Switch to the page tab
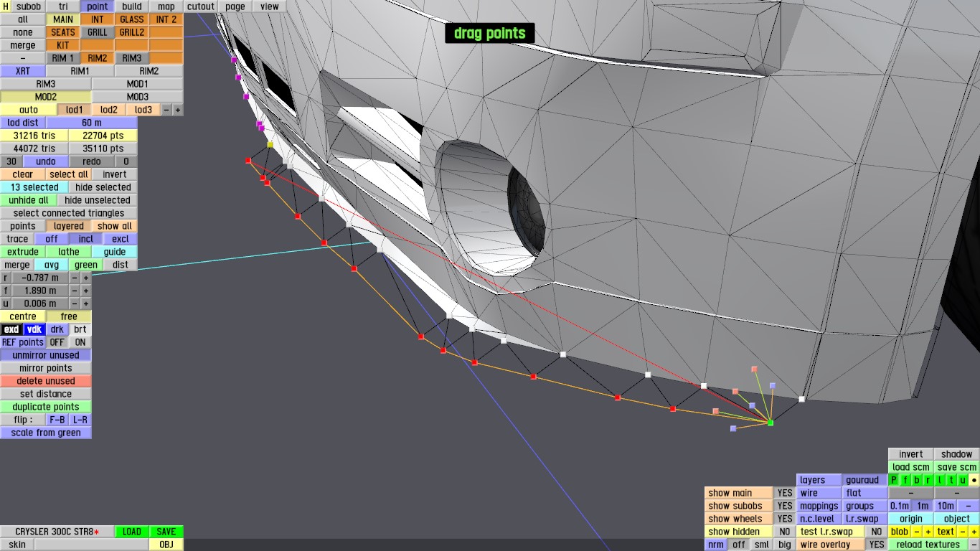The height and width of the screenshot is (551, 980). [x=235, y=6]
